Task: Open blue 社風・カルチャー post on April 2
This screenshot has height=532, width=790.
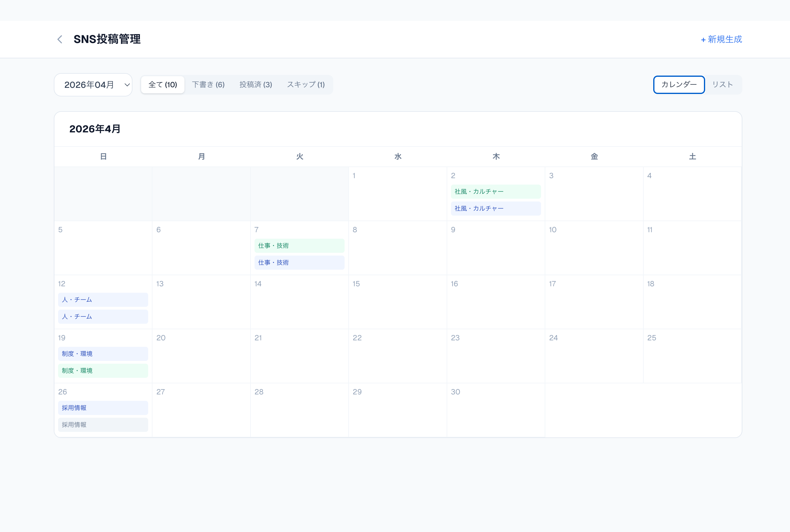Action: pyautogui.click(x=495, y=208)
